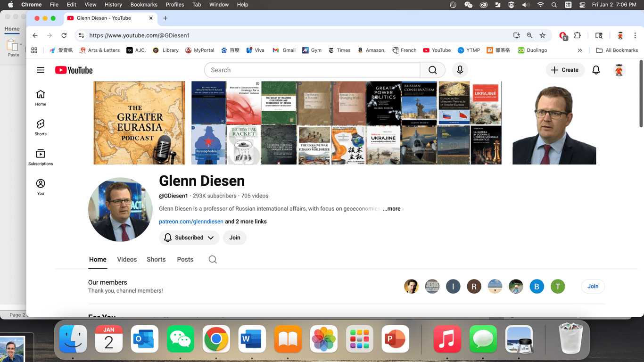Click the Greater Eurasia Podcast banner image

point(139,123)
